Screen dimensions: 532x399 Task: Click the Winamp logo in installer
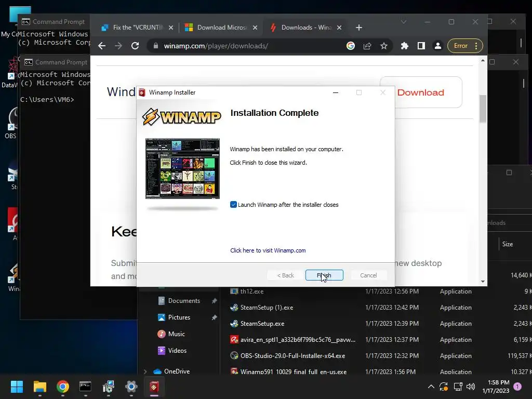point(181,117)
